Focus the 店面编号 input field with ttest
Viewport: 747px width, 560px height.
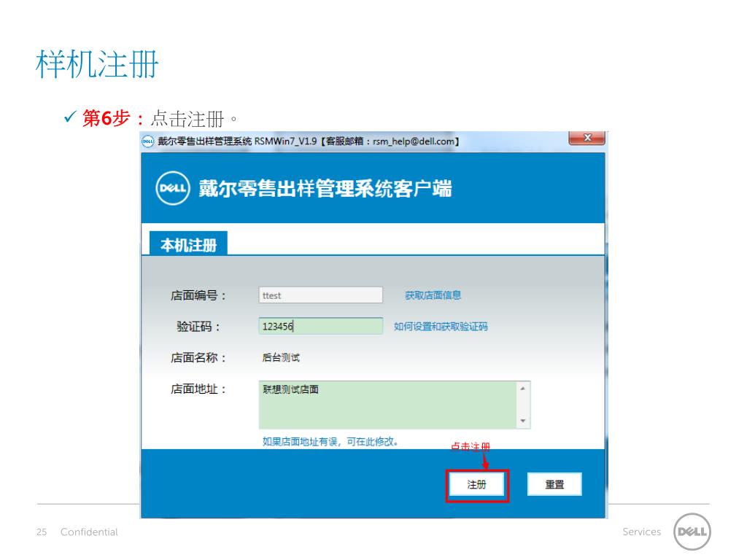click(321, 295)
